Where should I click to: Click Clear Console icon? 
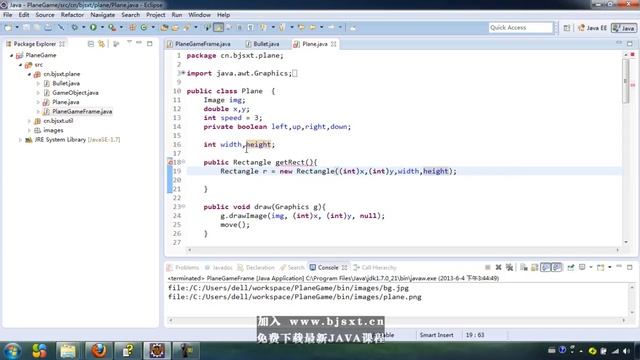pos(524,267)
